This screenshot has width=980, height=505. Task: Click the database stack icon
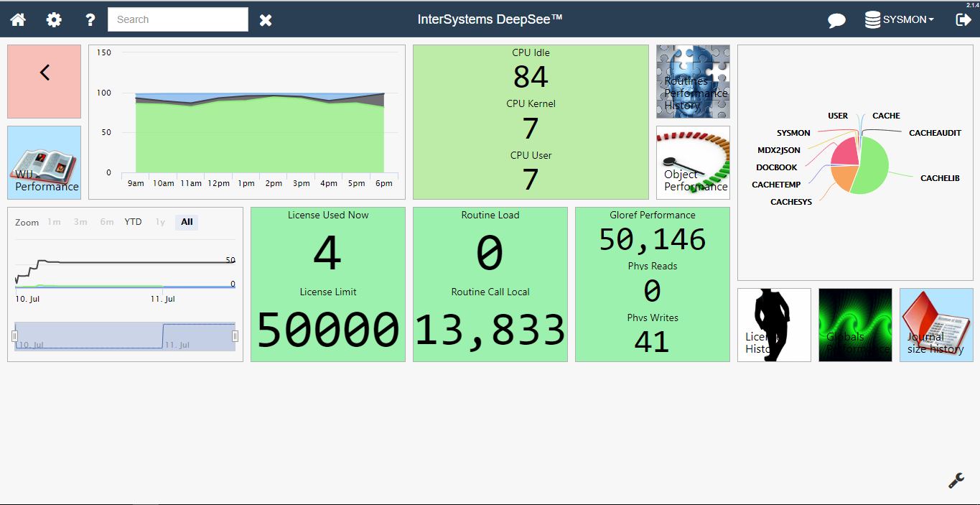pos(872,19)
